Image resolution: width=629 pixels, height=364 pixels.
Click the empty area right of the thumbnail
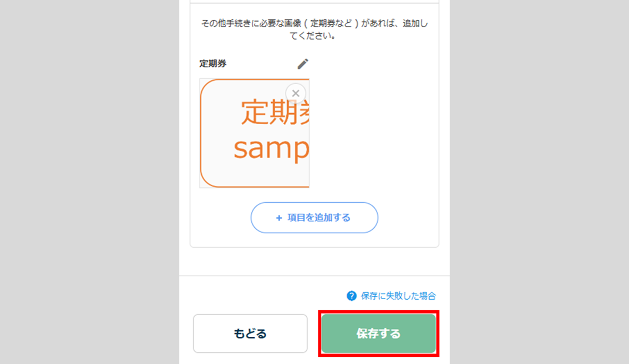(372, 133)
